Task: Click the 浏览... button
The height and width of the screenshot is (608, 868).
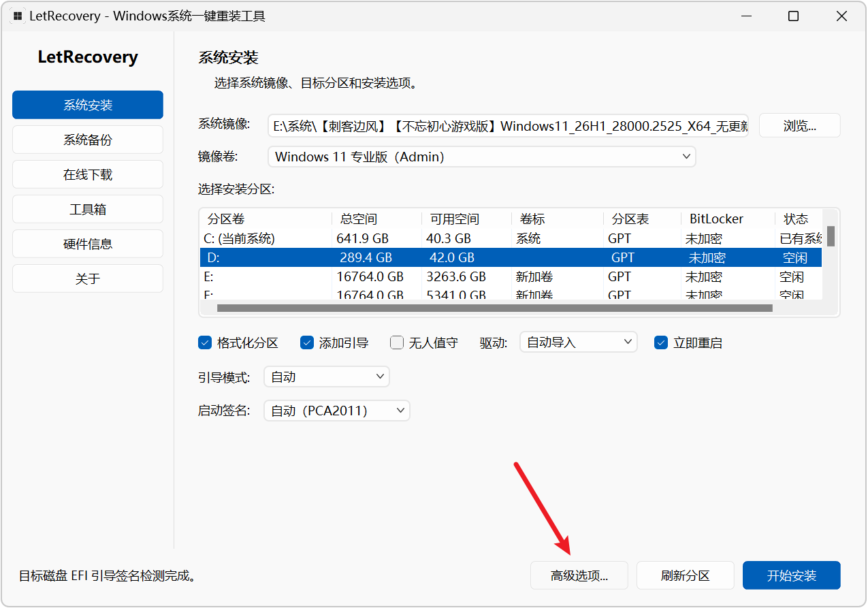Action: (800, 125)
